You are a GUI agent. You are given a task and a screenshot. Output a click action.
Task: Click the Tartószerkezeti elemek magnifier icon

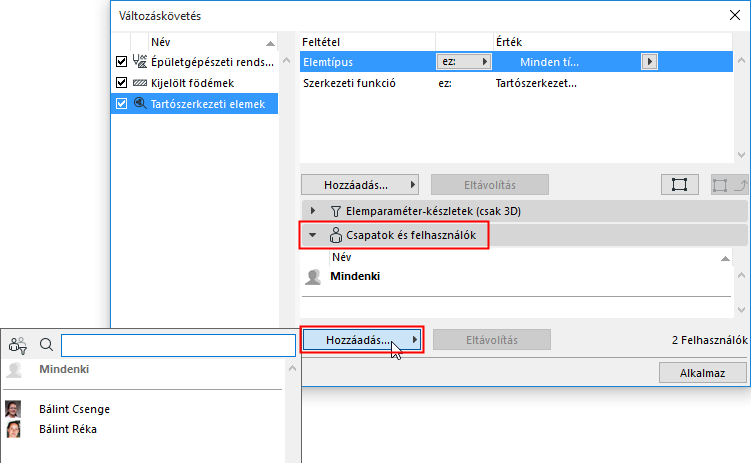139,102
